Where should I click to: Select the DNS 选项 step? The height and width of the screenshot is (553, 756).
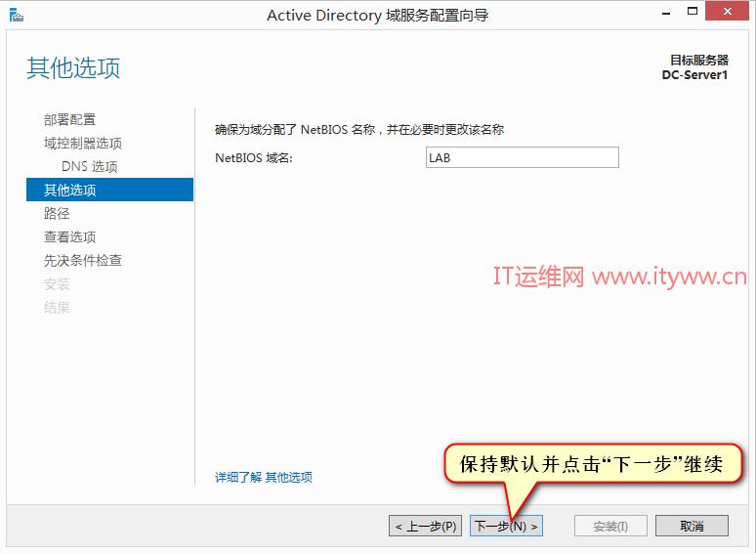point(90,167)
